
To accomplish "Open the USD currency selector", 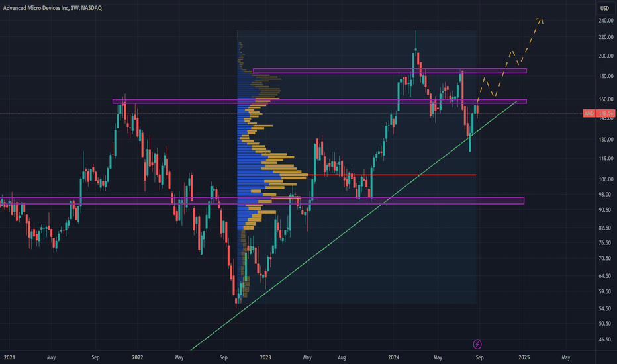I will pos(604,8).
